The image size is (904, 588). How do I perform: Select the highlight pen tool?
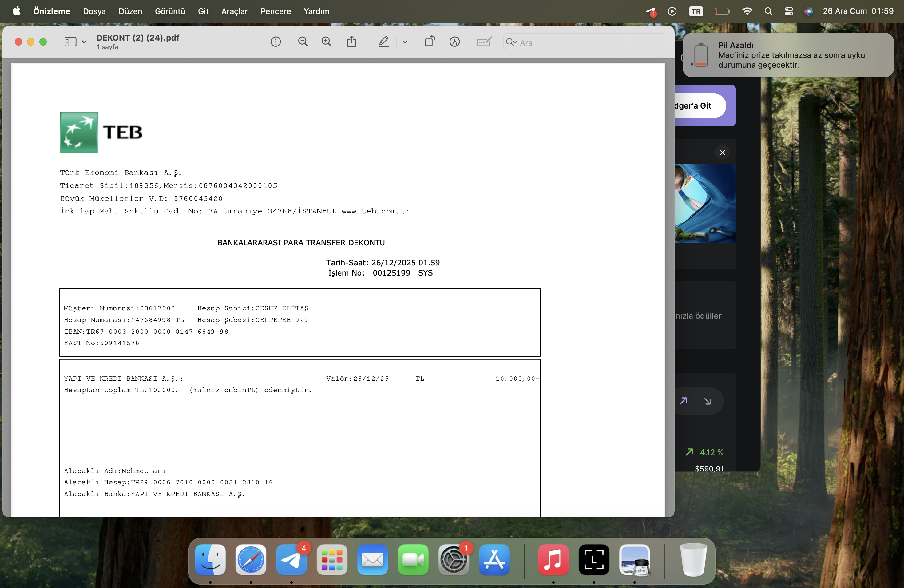pyautogui.click(x=384, y=42)
